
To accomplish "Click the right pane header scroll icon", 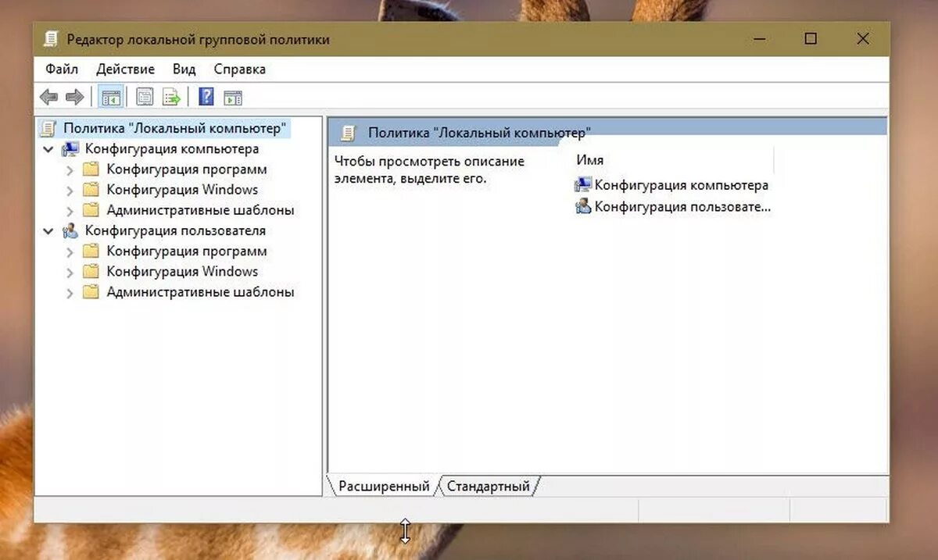I will (349, 133).
